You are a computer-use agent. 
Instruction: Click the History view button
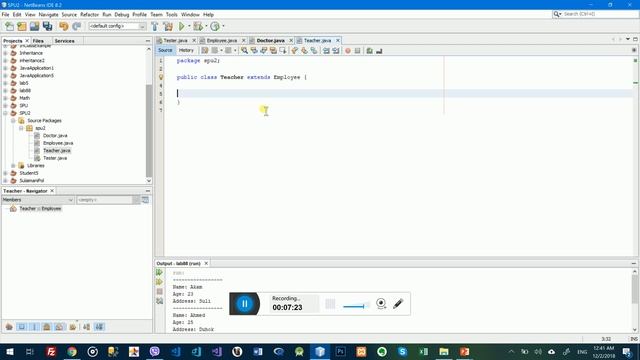[x=186, y=50]
